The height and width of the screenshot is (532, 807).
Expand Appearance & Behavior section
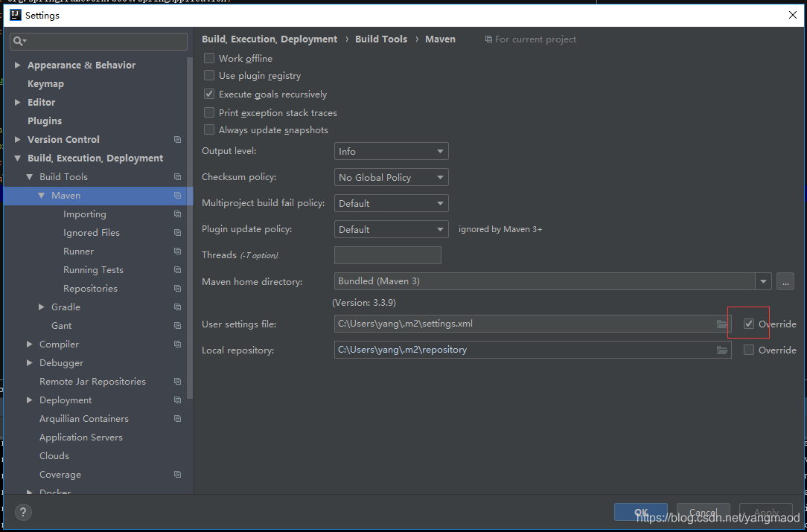click(x=18, y=65)
